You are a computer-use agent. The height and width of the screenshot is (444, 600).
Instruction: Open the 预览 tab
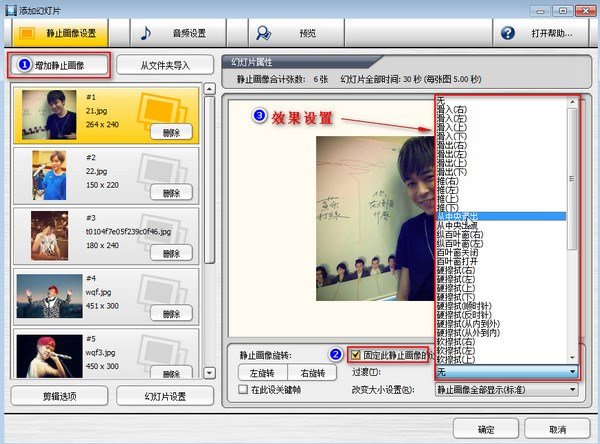pyautogui.click(x=297, y=33)
